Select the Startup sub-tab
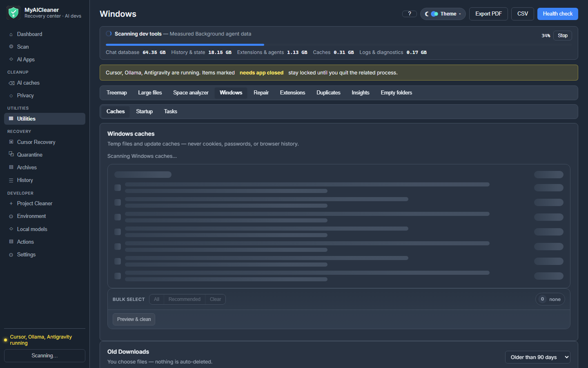 (144, 112)
